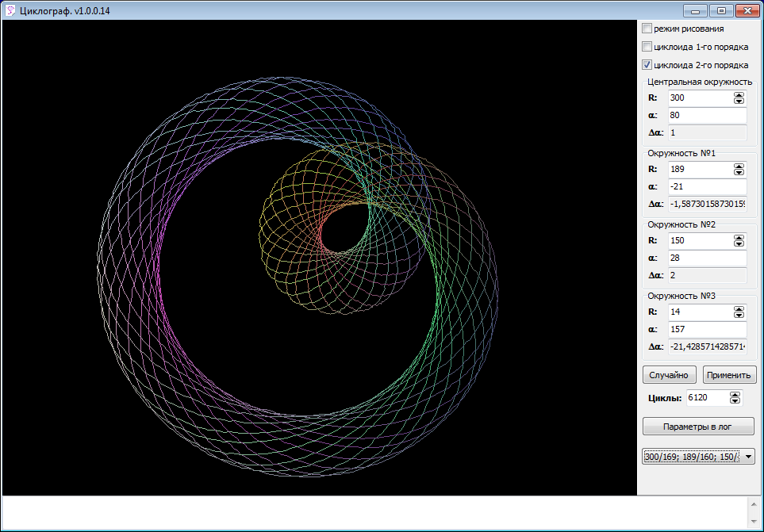Decrease Окружность №1 R with down arrow
The height and width of the screenshot is (532, 764).
pos(739,173)
